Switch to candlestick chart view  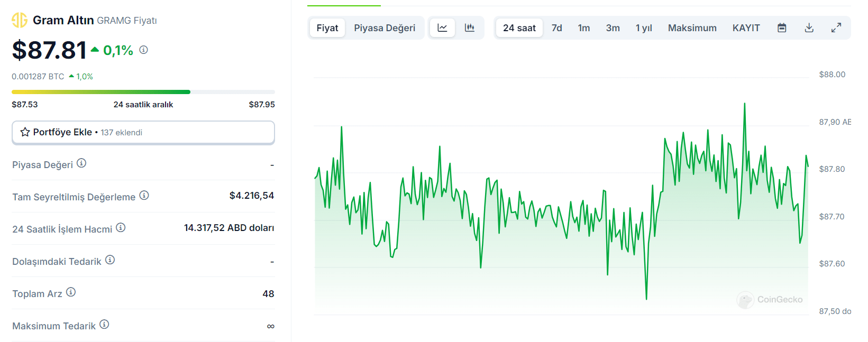pyautogui.click(x=470, y=28)
